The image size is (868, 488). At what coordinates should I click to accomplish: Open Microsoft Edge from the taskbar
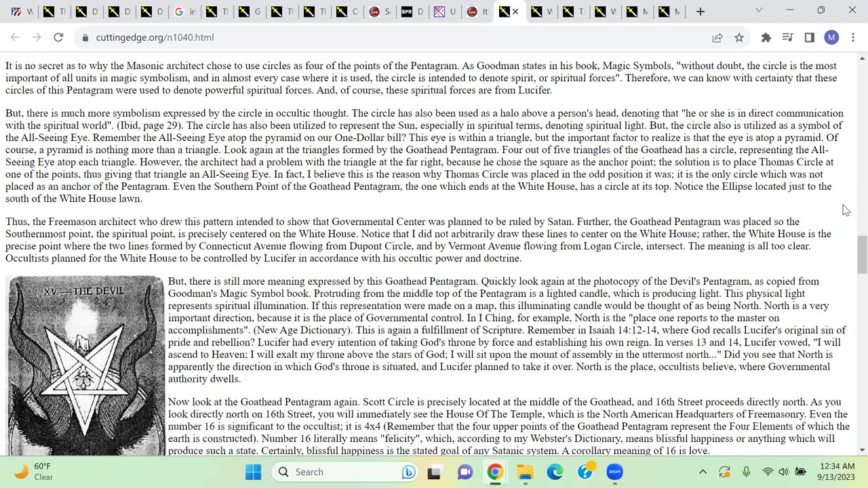pos(555,472)
